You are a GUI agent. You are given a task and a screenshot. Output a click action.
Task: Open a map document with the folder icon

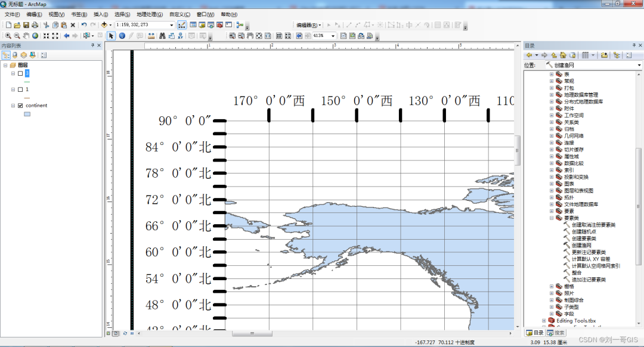click(17, 25)
